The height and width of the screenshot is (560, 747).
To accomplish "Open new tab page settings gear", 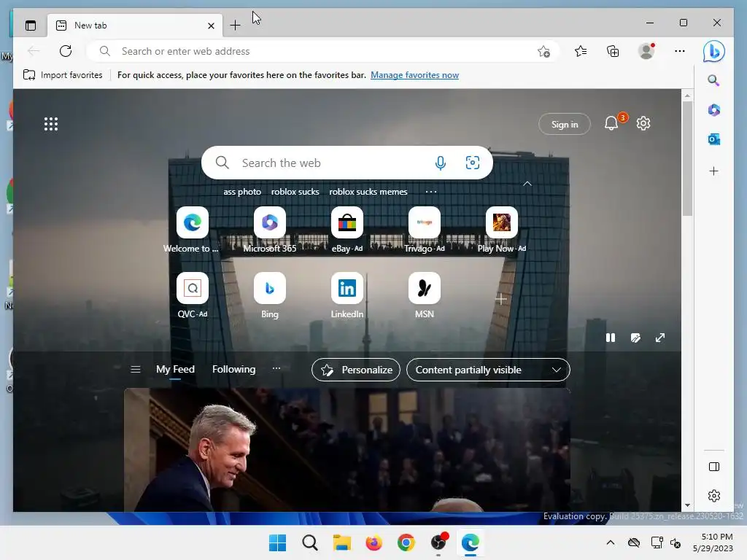I will tap(643, 123).
